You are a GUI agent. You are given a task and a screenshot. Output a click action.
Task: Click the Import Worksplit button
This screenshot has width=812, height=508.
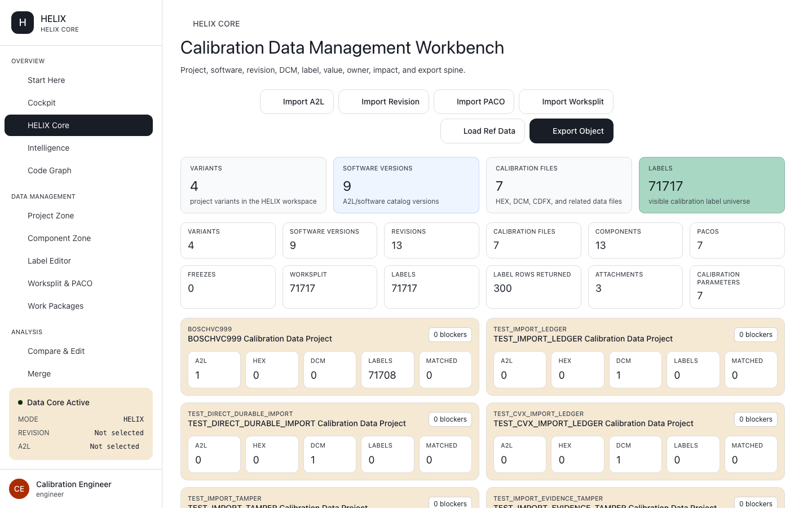(566, 102)
